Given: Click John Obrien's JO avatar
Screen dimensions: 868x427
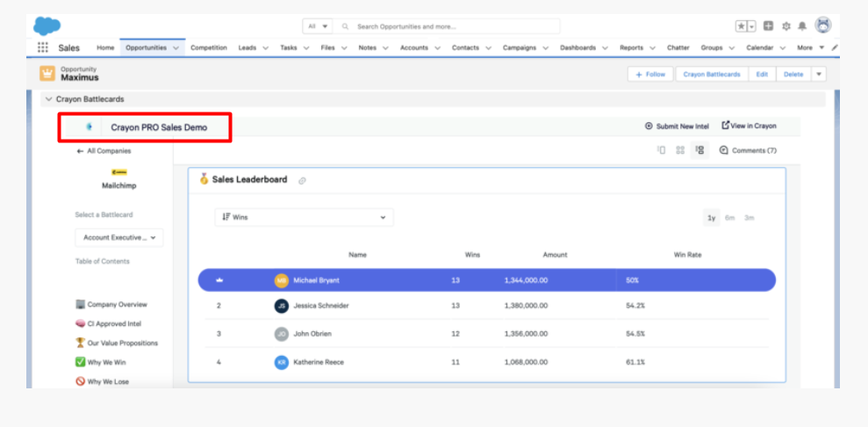Looking at the screenshot, I should pyautogui.click(x=281, y=334).
